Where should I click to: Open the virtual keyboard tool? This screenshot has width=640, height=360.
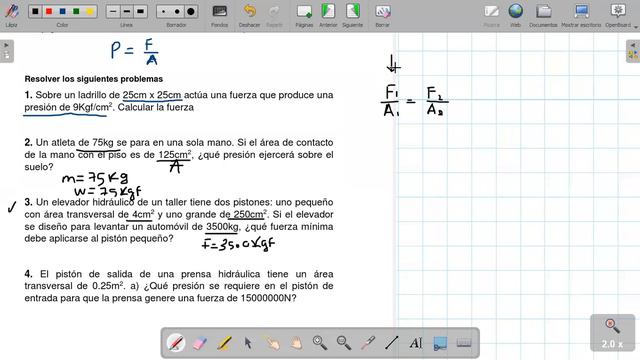coord(464,343)
